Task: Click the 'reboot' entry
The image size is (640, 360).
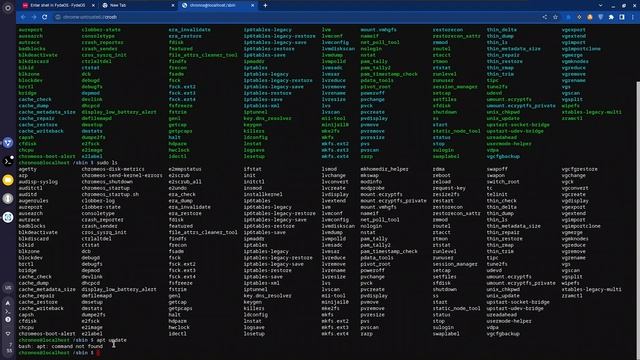Action: 442,176
